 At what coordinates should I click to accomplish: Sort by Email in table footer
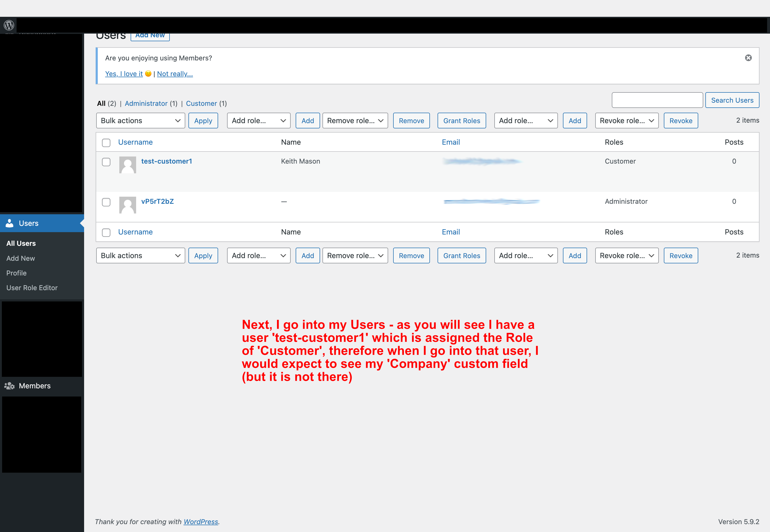[x=451, y=232]
